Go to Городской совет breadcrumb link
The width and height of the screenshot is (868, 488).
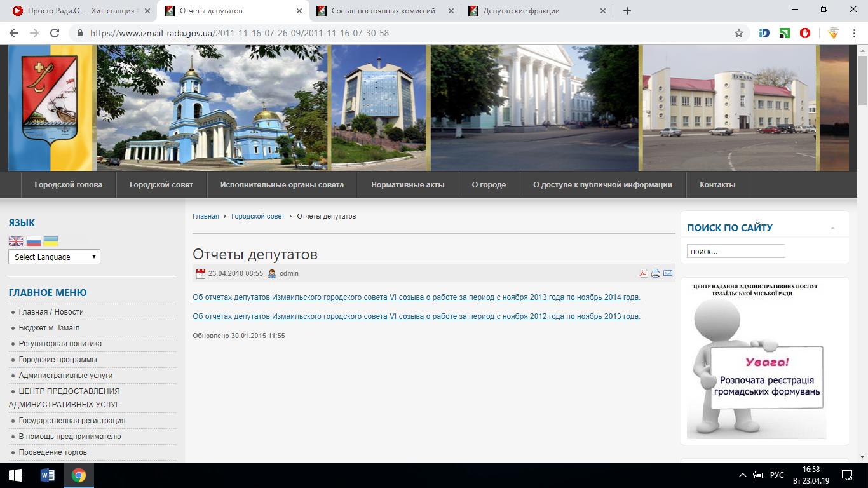258,216
